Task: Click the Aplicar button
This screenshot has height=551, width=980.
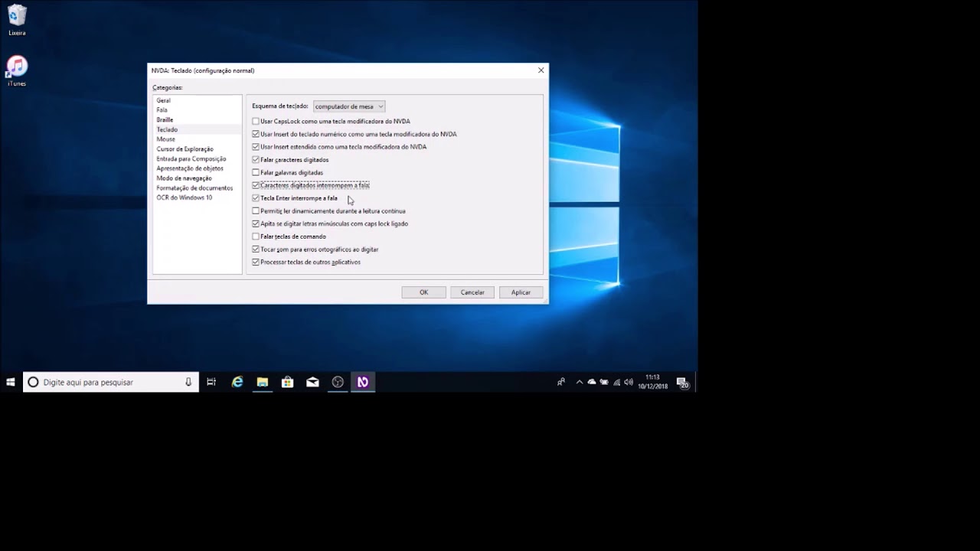Action: (x=521, y=292)
